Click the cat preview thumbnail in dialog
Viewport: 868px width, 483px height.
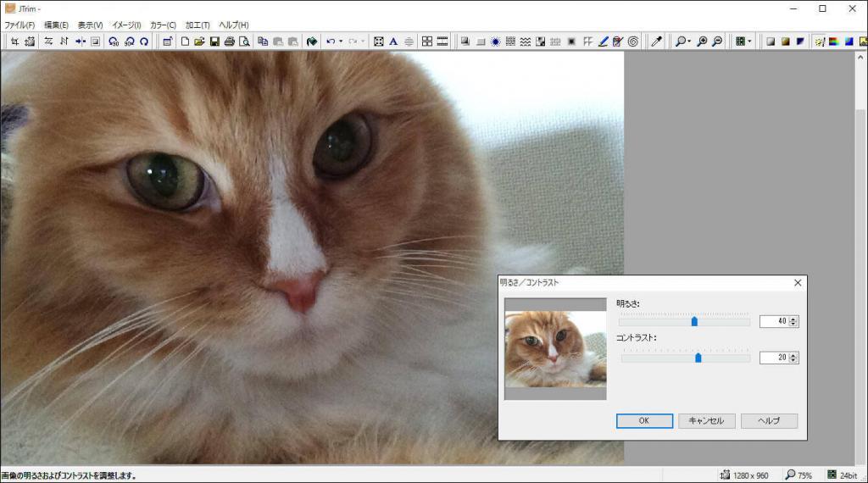click(555, 348)
